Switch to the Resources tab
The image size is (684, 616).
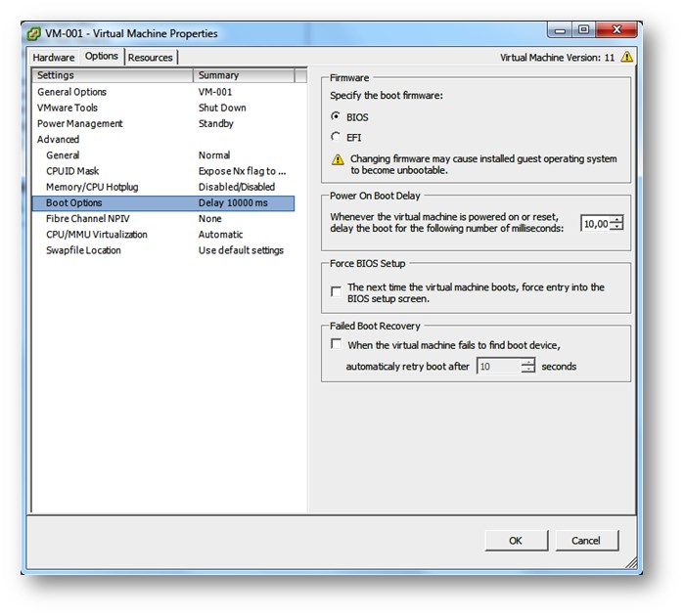[x=151, y=58]
